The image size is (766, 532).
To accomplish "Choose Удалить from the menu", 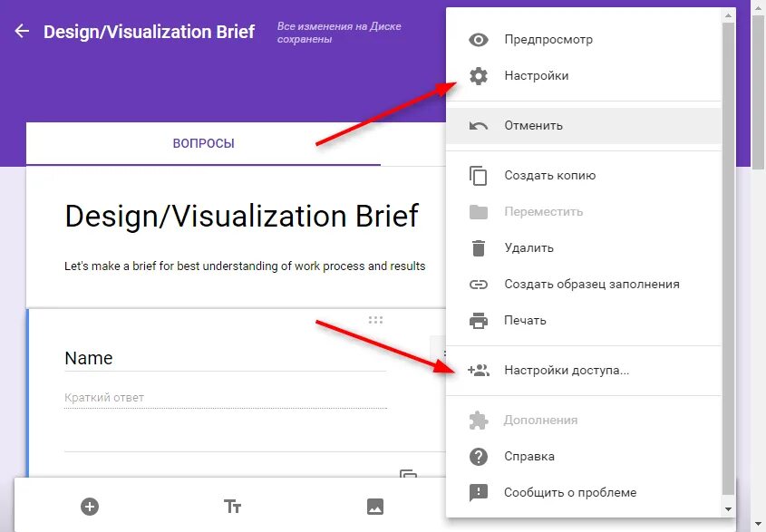I will click(x=584, y=248).
